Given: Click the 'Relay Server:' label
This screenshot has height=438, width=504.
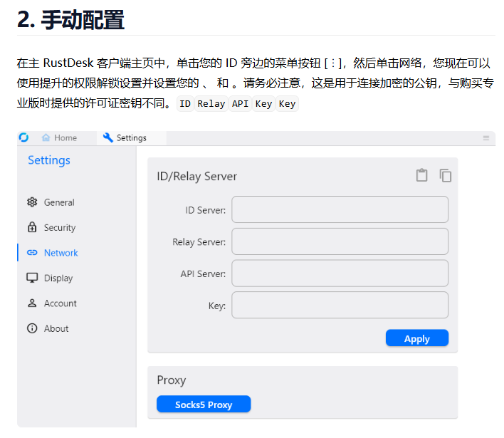Looking at the screenshot, I should click(199, 242).
